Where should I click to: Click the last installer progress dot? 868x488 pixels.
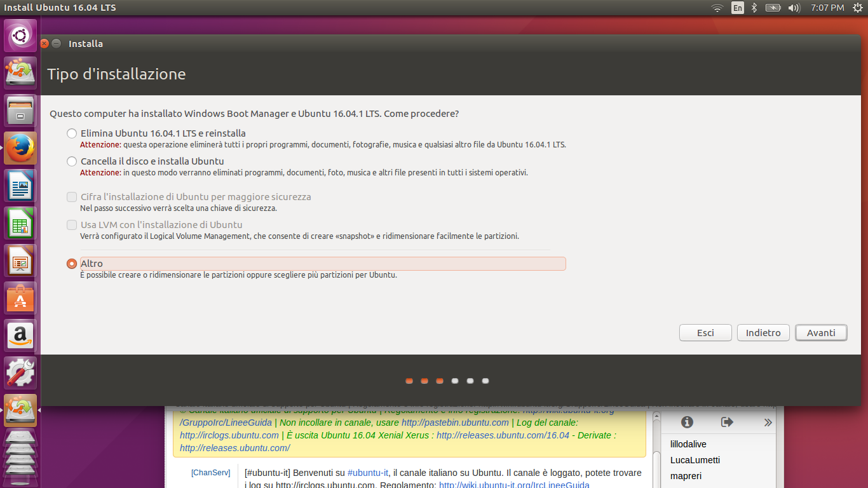pyautogui.click(x=485, y=381)
